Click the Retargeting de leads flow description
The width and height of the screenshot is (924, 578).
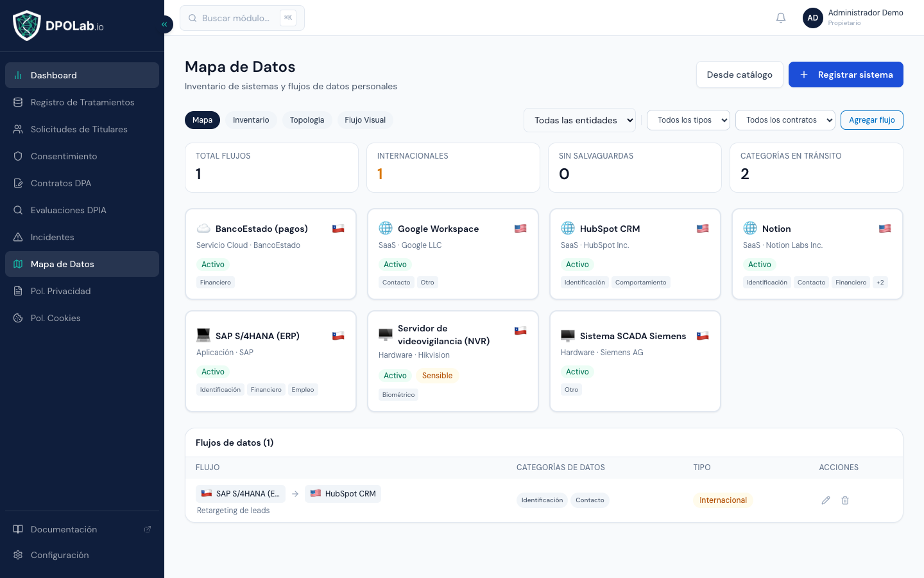(x=233, y=511)
